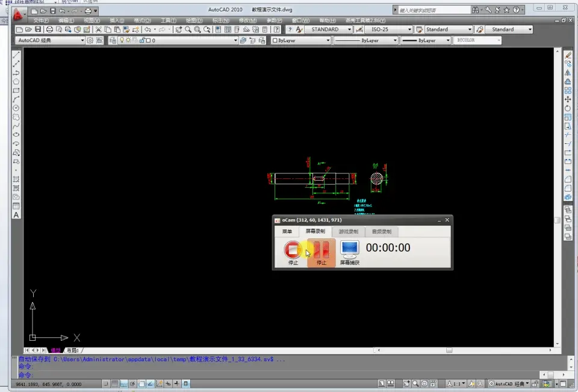578x392 pixels.
Task: Select the Spline draw tool
Action: tap(16, 126)
